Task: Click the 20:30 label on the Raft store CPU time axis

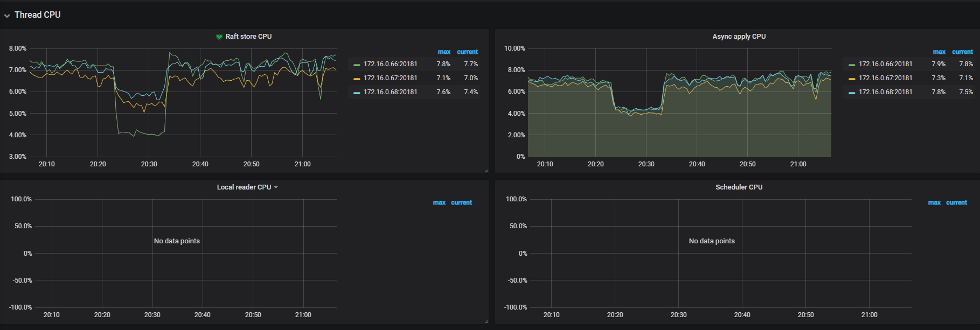Action: point(149,164)
